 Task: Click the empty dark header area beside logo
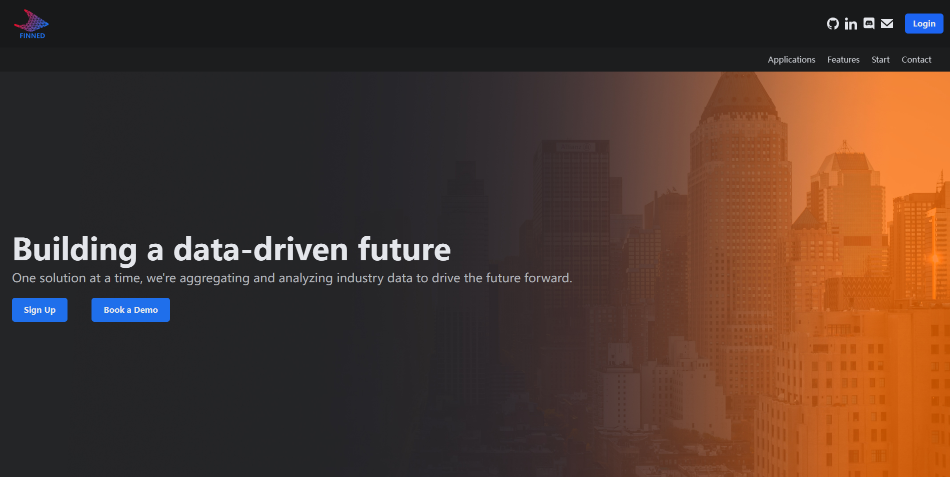pyautogui.click(x=400, y=24)
